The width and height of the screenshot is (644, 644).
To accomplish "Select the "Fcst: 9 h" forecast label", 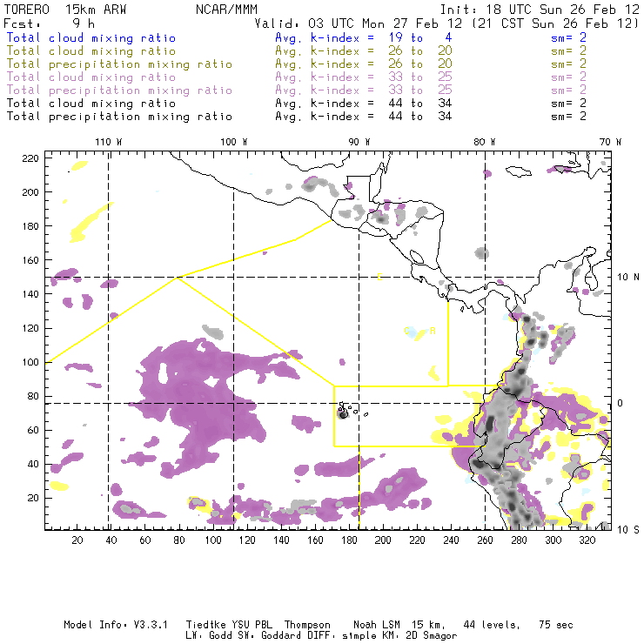I will pos(50,23).
